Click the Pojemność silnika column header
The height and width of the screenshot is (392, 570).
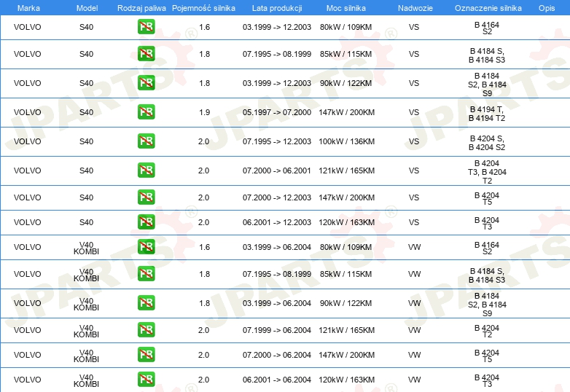(203, 7)
